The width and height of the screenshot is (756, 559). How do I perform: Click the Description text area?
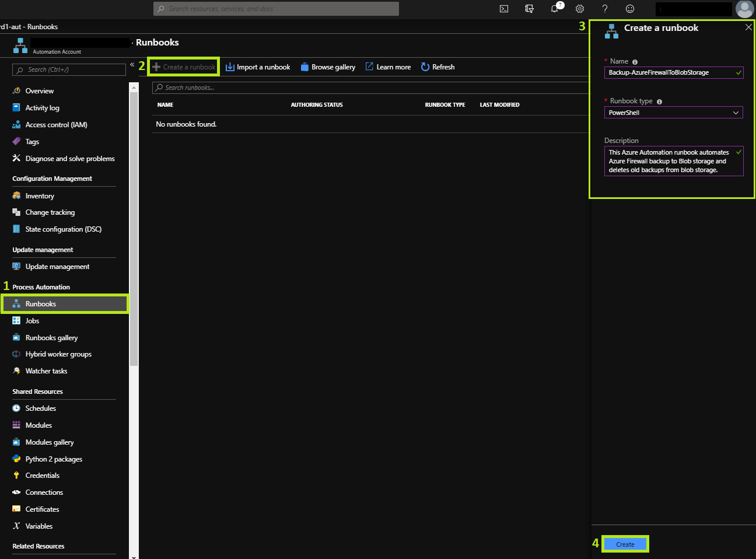[x=674, y=161]
